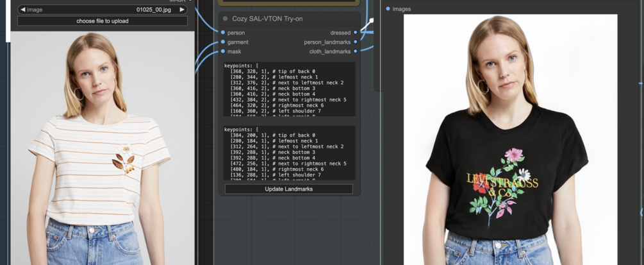Click line '[280, 184, 1], # lefmost neck 1'
The width and height of the screenshot is (644, 265).
coord(274,141)
